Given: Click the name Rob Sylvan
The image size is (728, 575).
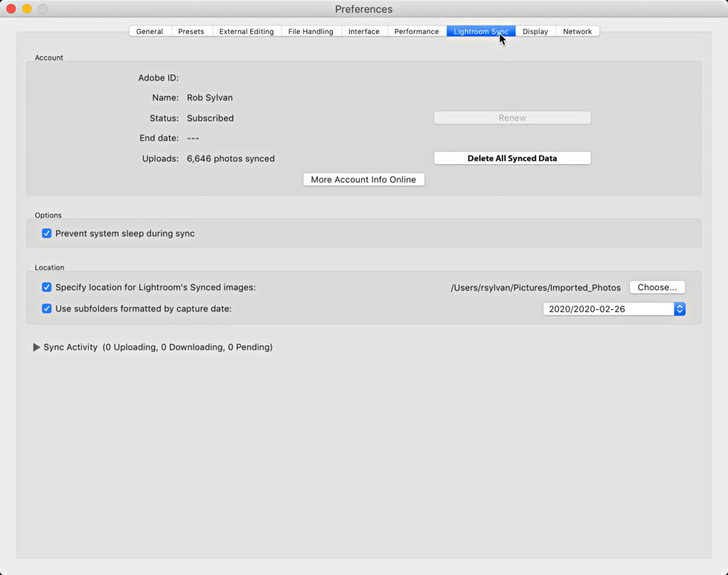Looking at the screenshot, I should (210, 97).
